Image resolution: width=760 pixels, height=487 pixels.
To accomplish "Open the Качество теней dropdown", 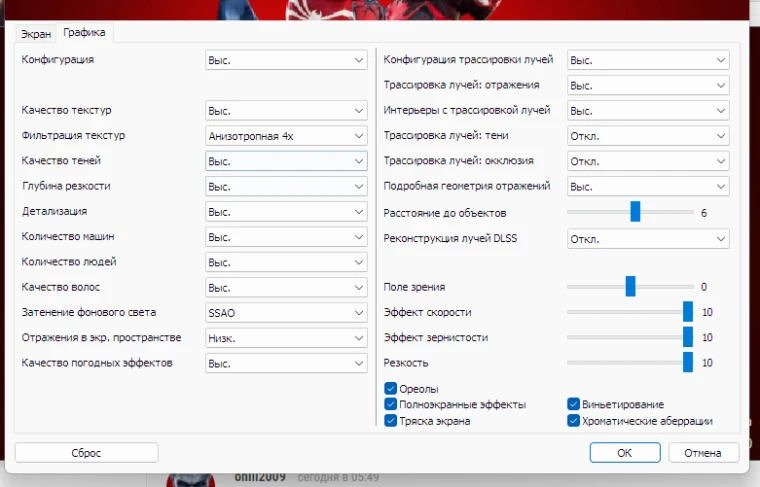I will [286, 161].
